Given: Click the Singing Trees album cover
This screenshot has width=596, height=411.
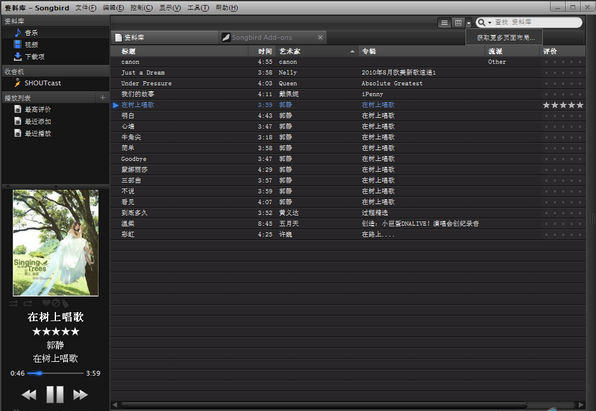Looking at the screenshot, I should click(x=56, y=243).
